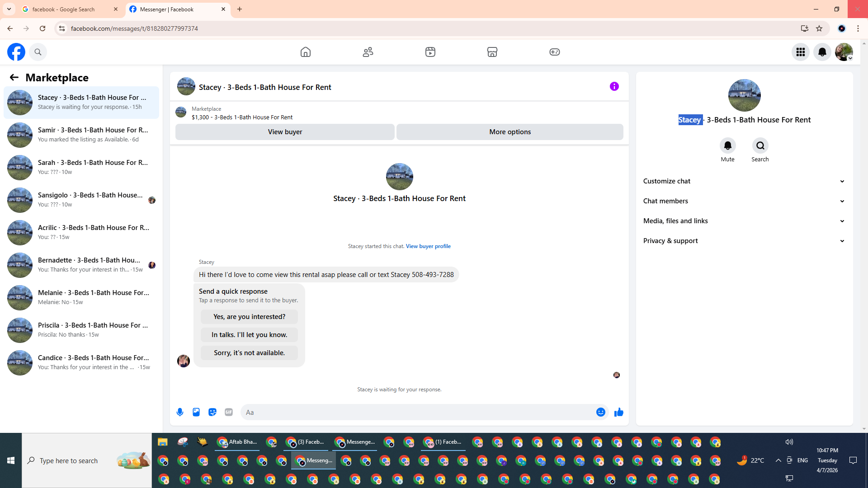This screenshot has width=868, height=488.
Task: Open the Priscila conversation
Action: (81, 330)
